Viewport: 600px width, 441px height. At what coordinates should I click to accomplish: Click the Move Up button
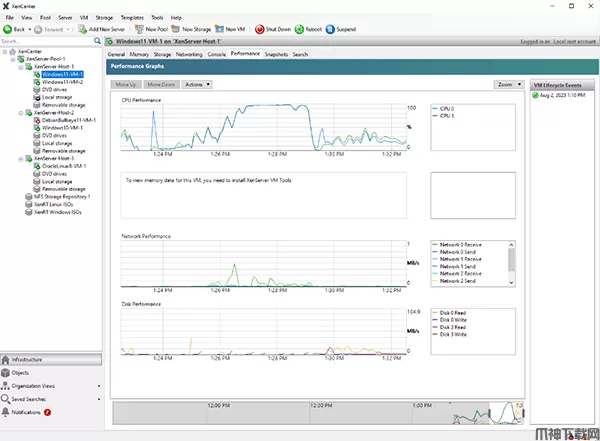126,85
